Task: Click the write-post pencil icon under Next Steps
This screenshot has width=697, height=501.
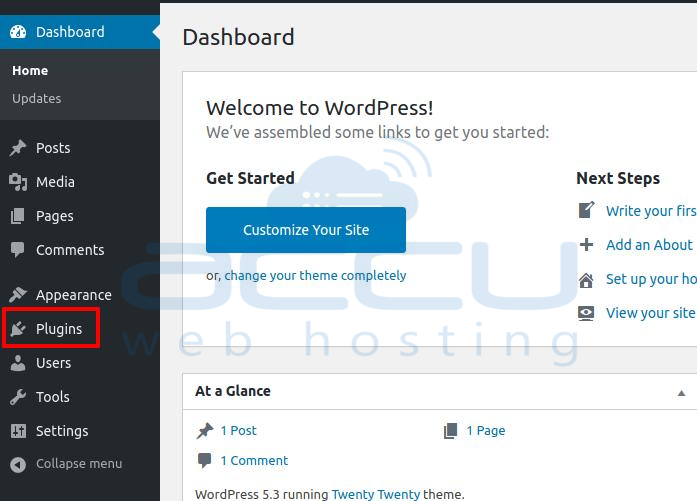Action: pyautogui.click(x=586, y=210)
